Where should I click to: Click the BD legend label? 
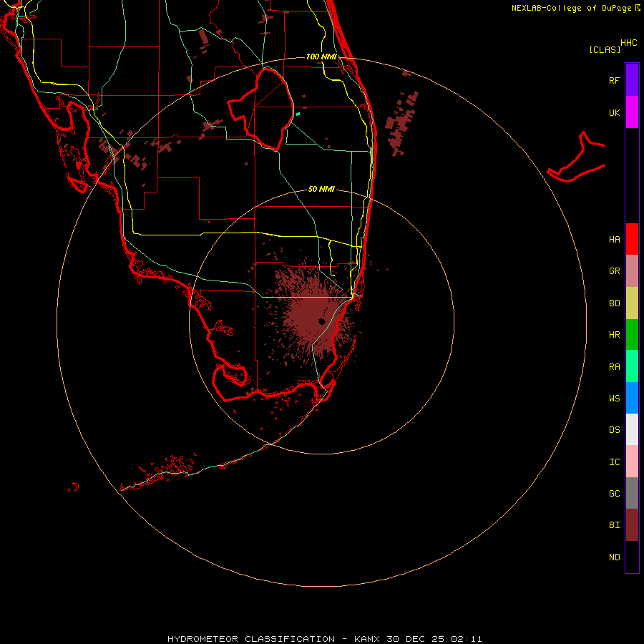pyautogui.click(x=614, y=303)
